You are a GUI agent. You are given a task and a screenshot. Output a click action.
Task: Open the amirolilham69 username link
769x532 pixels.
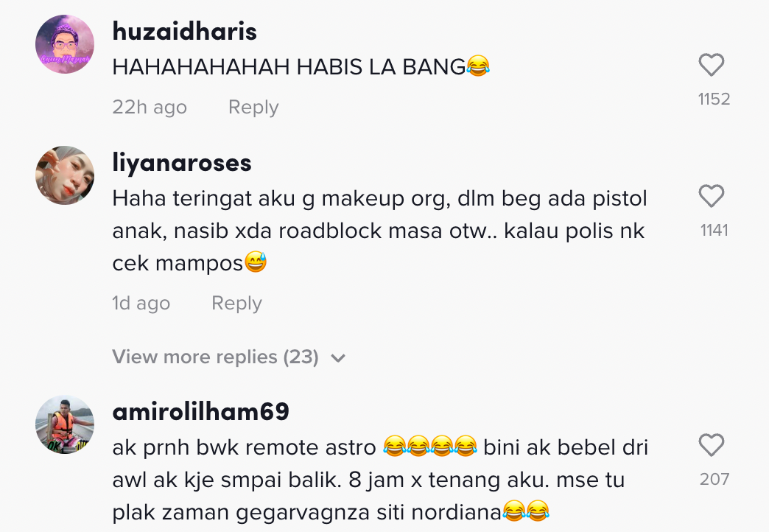pyautogui.click(x=200, y=411)
